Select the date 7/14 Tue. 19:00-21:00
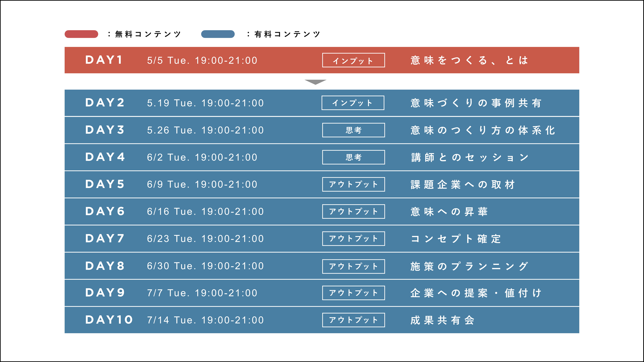The width and height of the screenshot is (644, 362). coord(205,320)
